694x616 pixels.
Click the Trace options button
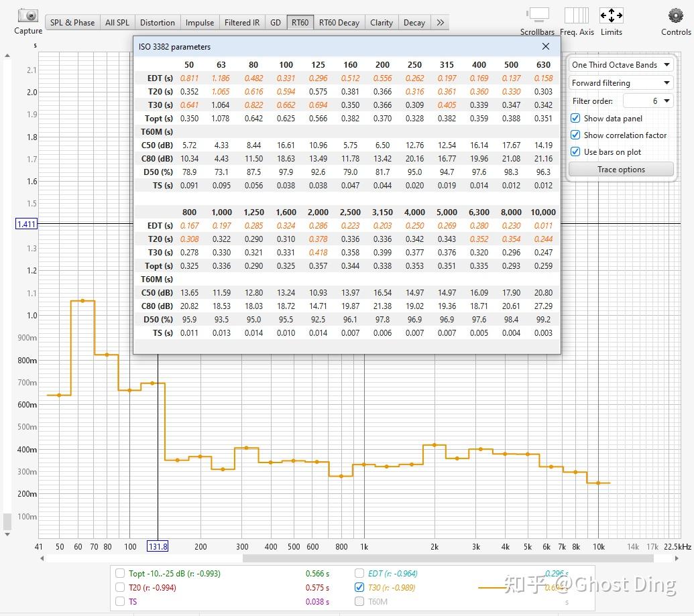coord(620,169)
